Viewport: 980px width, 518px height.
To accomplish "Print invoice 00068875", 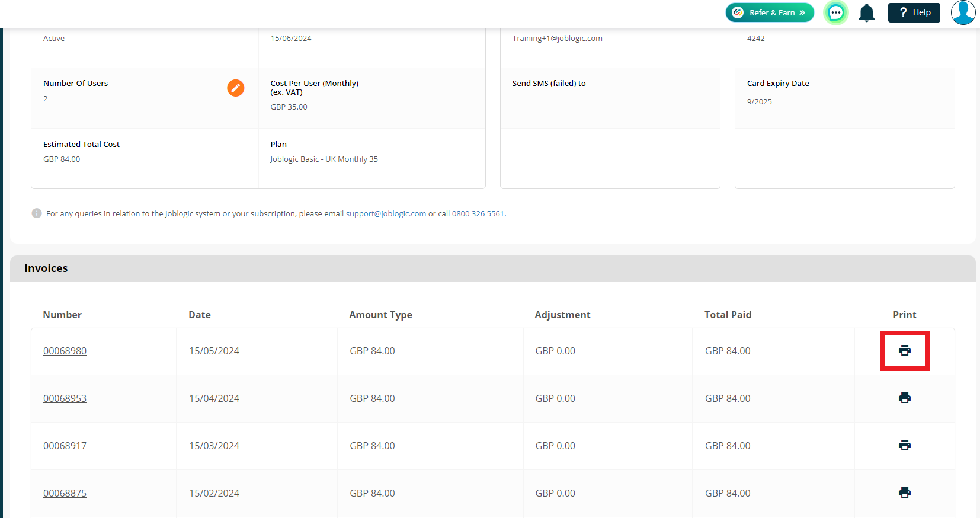I will 905,493.
